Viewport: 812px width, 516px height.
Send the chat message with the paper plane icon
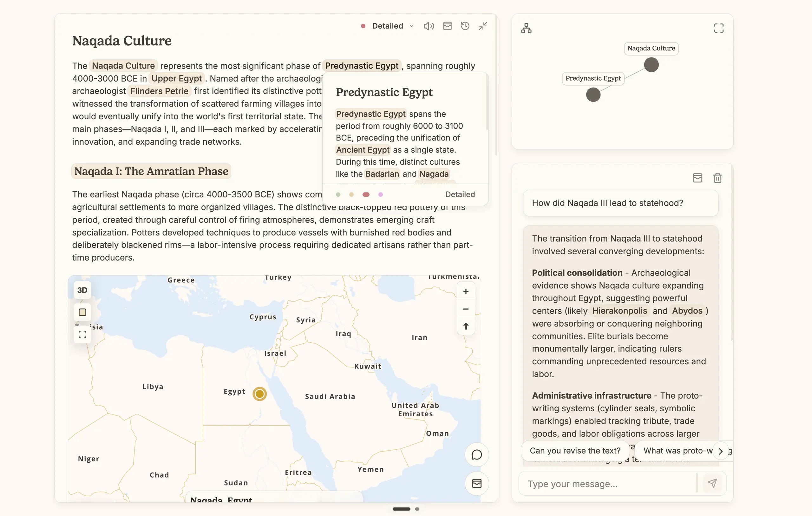coord(712,483)
